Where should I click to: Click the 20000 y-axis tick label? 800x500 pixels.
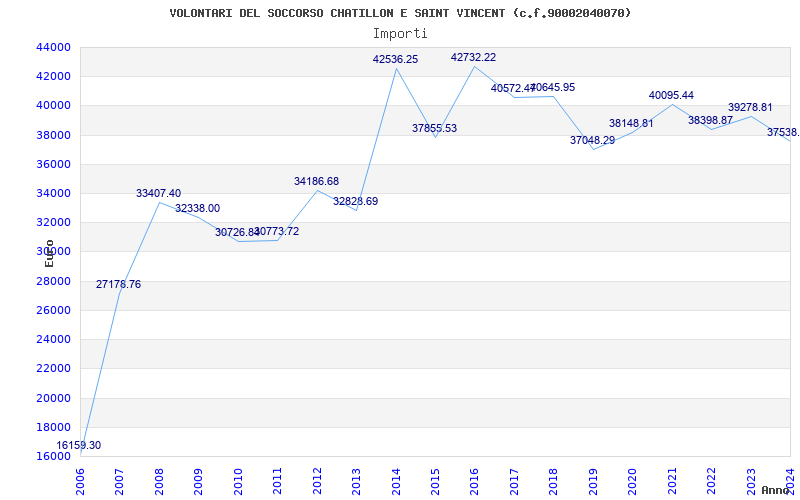pos(54,398)
